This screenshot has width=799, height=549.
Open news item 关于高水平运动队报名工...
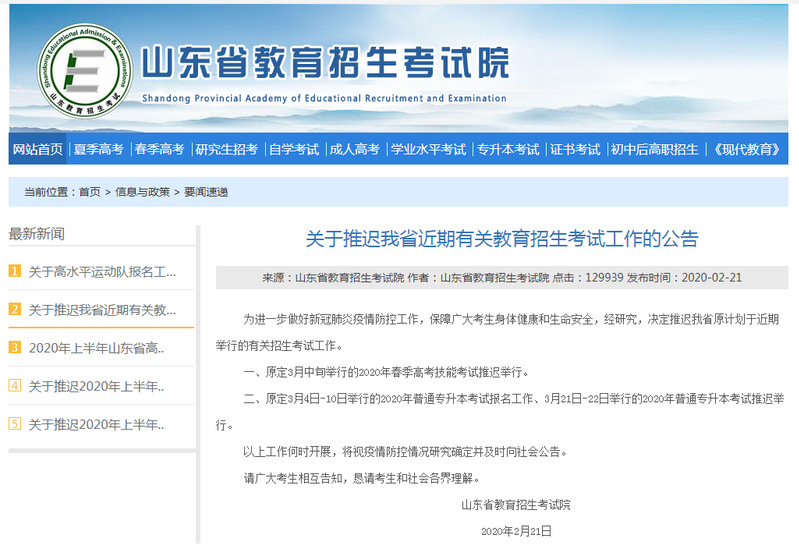click(102, 272)
